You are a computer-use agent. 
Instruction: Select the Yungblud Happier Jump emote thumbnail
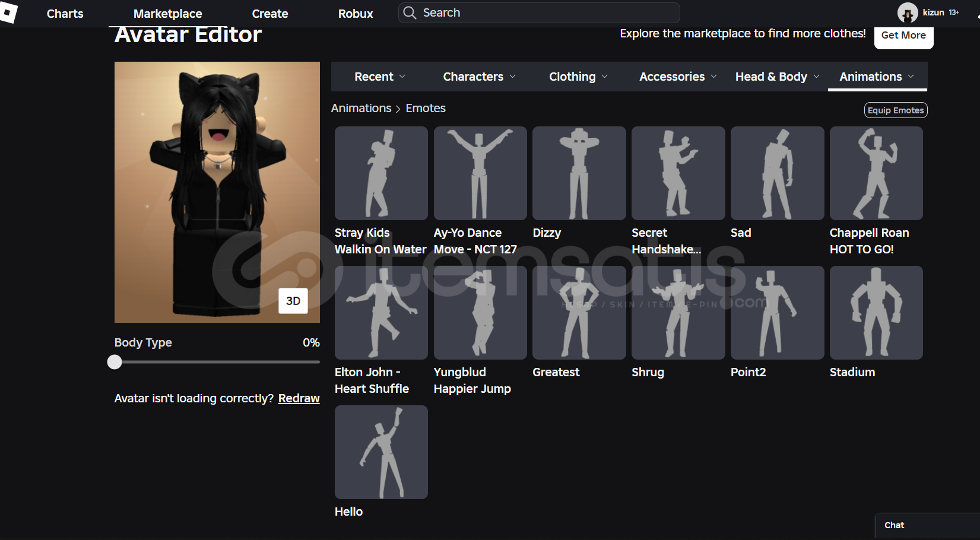pyautogui.click(x=480, y=313)
